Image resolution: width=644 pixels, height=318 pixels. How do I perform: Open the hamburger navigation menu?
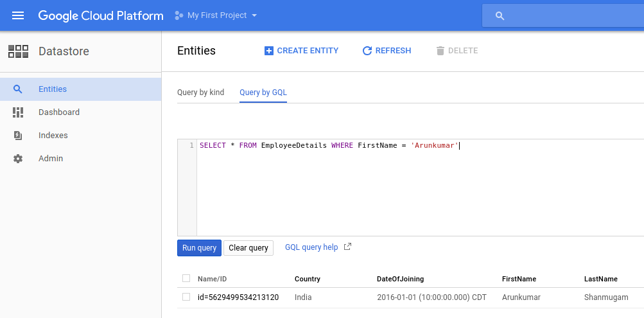tap(18, 15)
